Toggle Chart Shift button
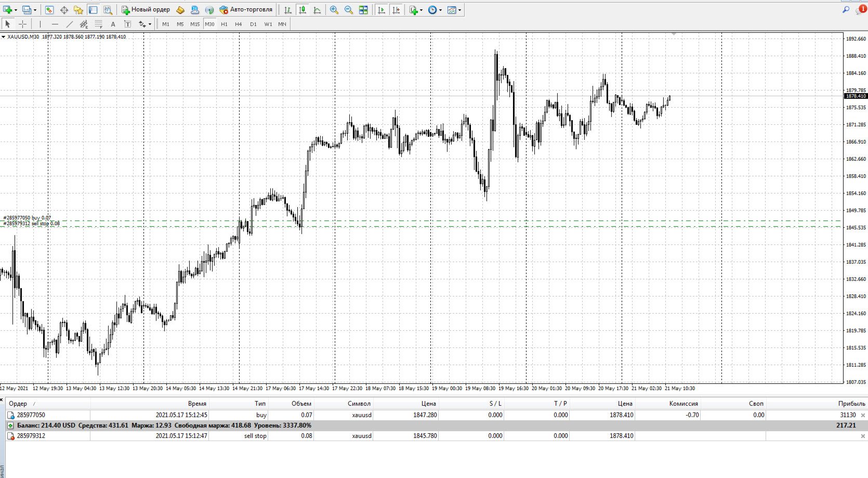 [396, 10]
